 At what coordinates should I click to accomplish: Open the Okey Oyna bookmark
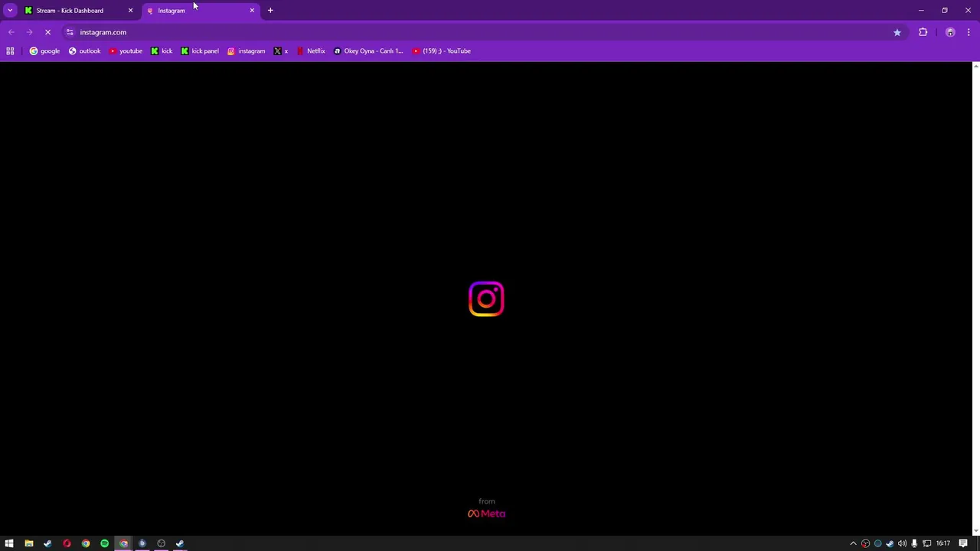(368, 51)
